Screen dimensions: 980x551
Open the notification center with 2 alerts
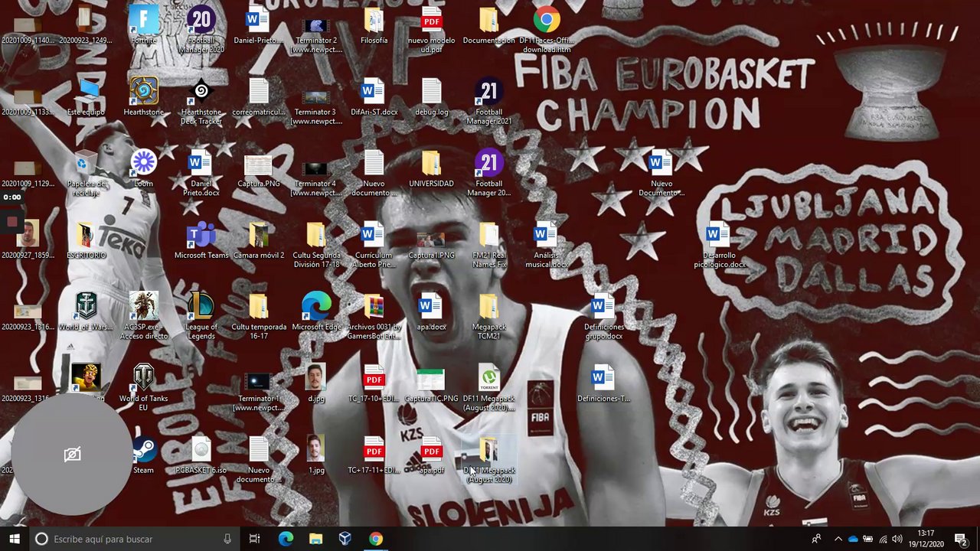[961, 539]
